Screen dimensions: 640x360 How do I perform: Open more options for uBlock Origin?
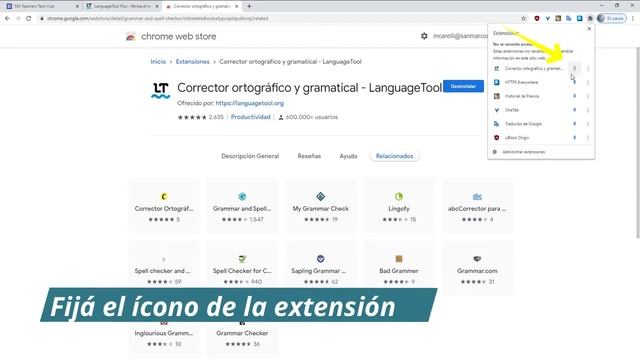tap(588, 138)
